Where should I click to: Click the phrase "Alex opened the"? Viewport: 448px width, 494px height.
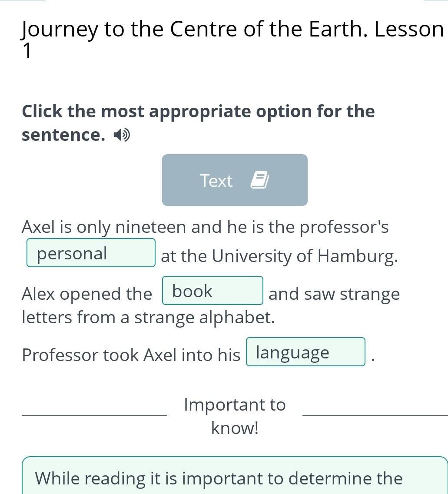point(87,294)
